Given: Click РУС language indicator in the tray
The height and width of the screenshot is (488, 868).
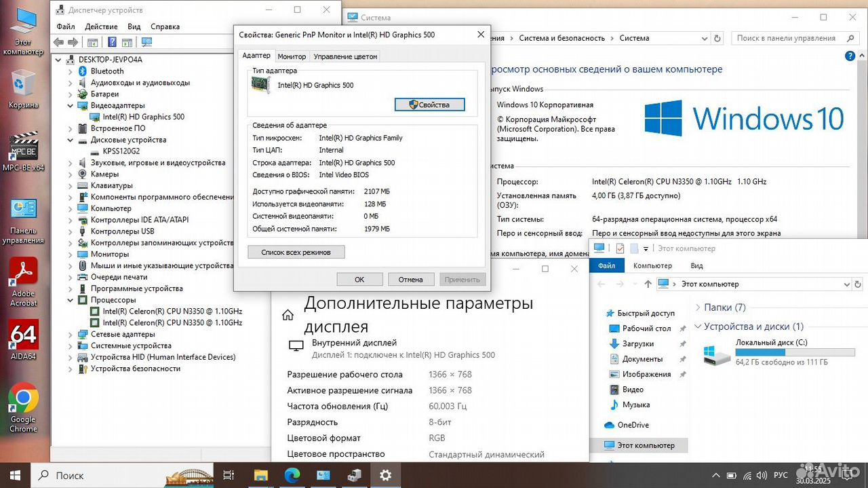Looking at the screenshot, I should click(781, 475).
